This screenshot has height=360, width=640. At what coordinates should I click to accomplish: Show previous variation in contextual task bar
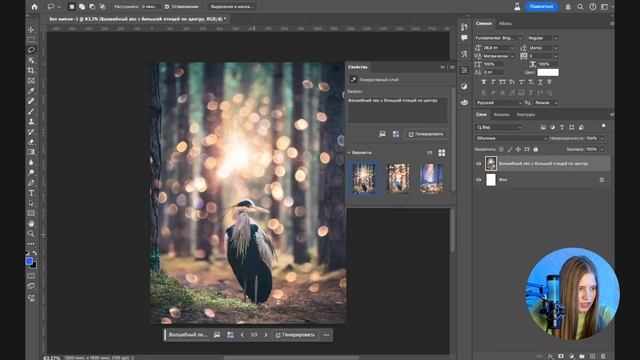[x=242, y=335]
